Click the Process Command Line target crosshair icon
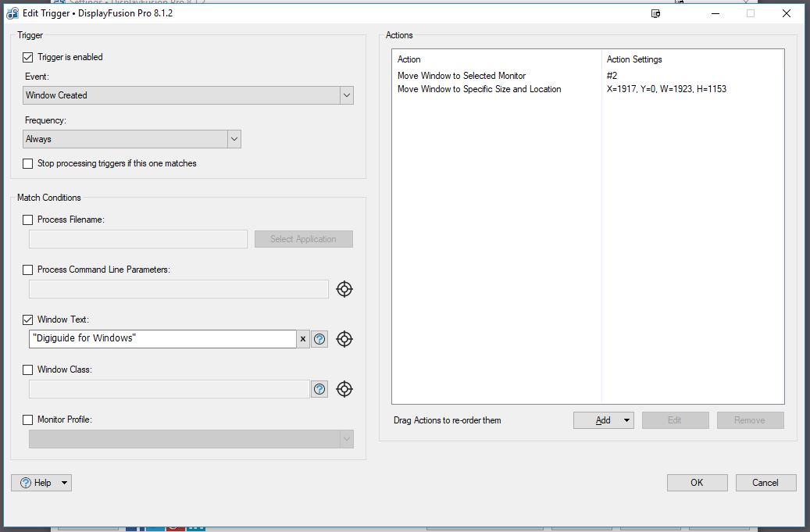Image resolution: width=810 pixels, height=532 pixels. [344, 289]
